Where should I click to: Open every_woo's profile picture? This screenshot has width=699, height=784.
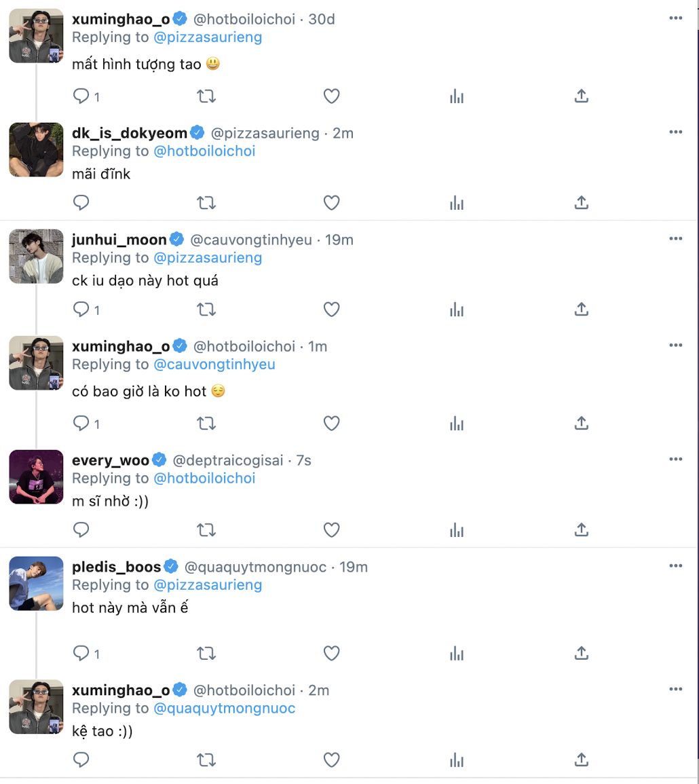pyautogui.click(x=37, y=477)
